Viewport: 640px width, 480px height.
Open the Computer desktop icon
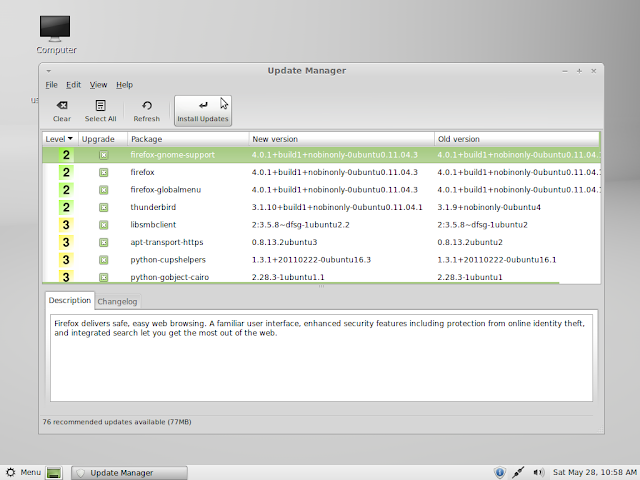tap(56, 35)
